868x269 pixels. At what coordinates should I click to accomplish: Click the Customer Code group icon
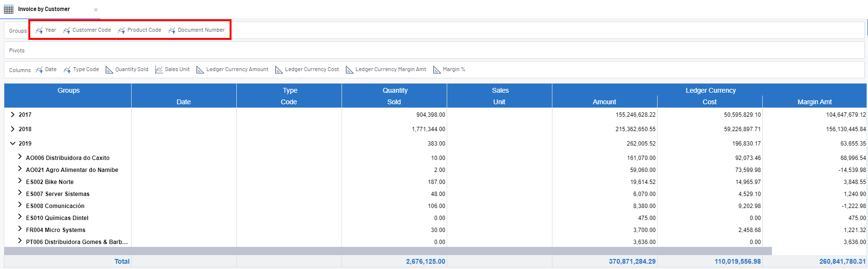[67, 30]
